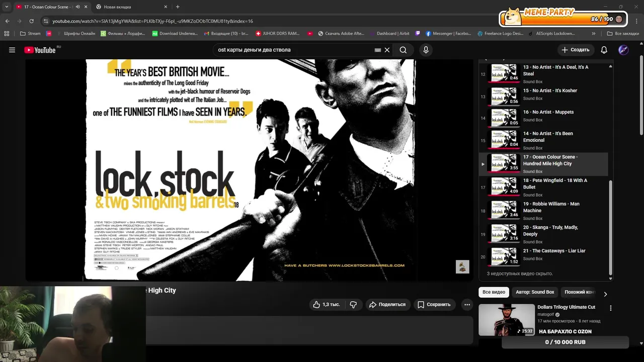Select the Автор: Sound Box chip

[535, 292]
